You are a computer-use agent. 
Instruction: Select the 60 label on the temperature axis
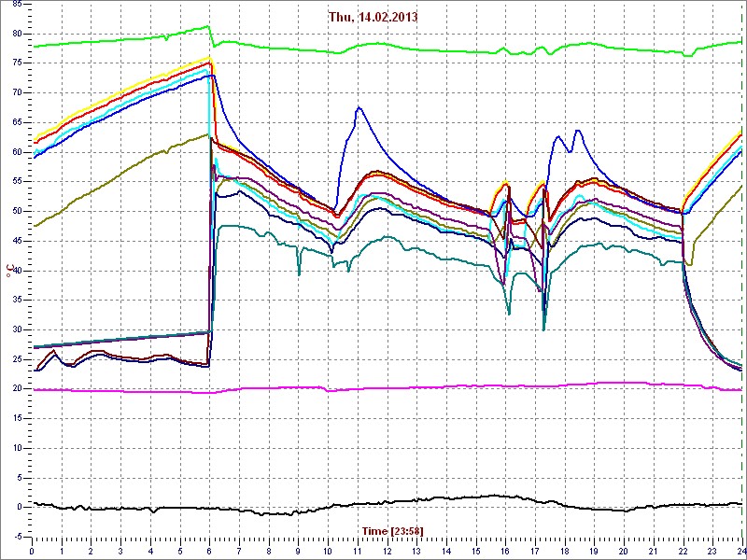[x=17, y=152]
